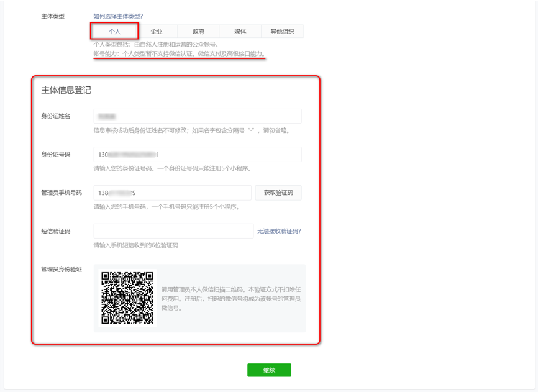Select the 企业 subject type tab
Image resolution: width=538 pixels, height=392 pixels.
pos(157,31)
